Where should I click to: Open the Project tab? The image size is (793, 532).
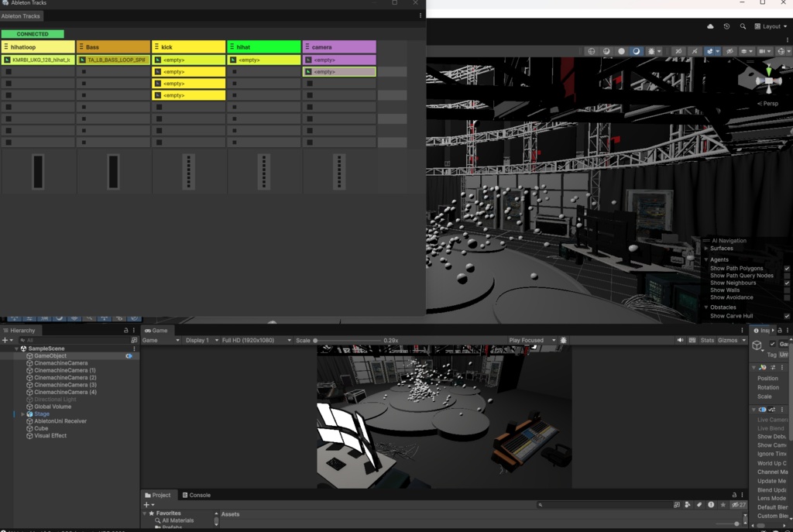point(157,495)
